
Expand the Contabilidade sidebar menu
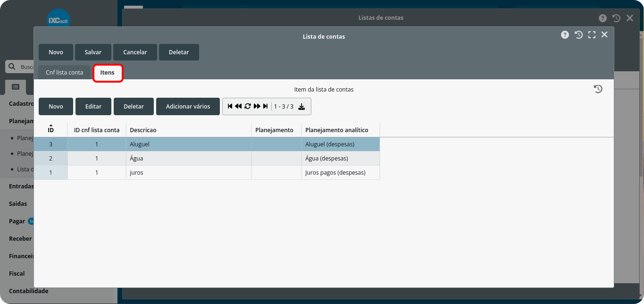click(x=28, y=291)
